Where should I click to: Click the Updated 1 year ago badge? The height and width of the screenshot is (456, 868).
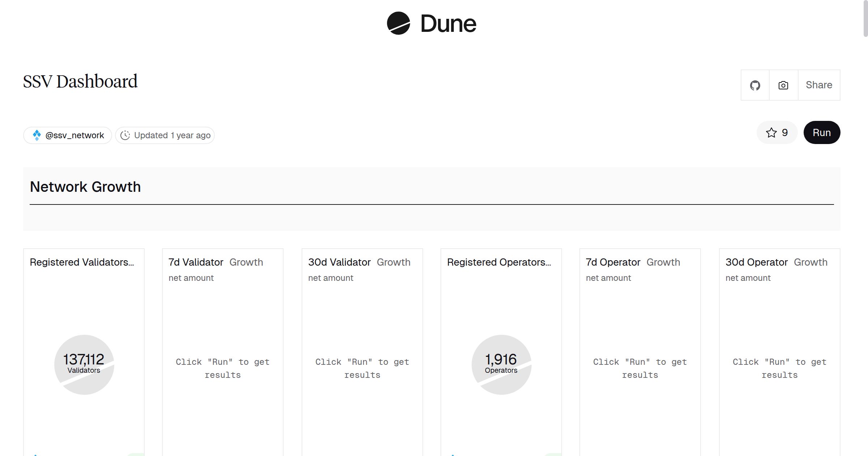[172, 135]
